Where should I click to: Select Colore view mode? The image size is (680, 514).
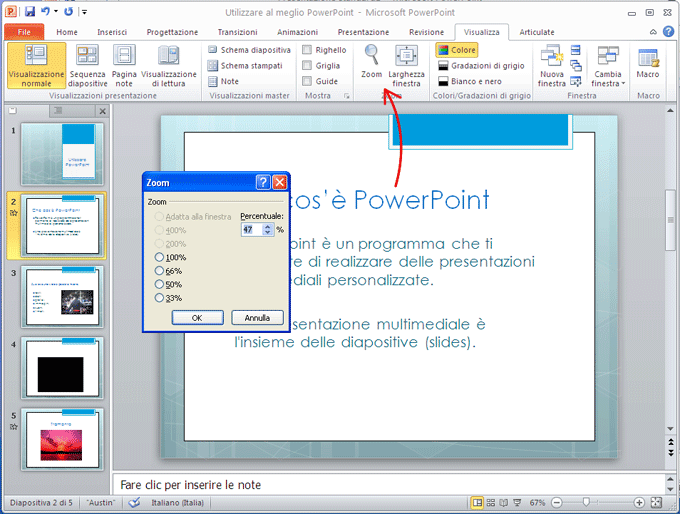pos(457,50)
